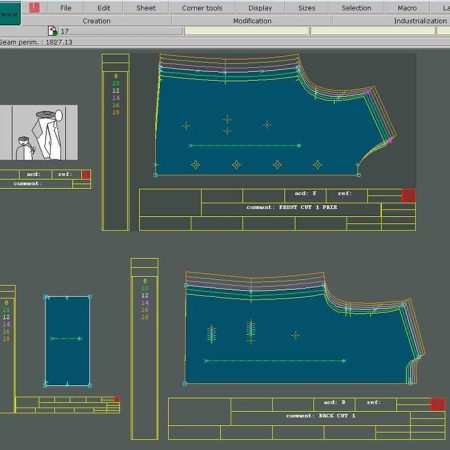Select size 10 in the back piece size list
450x450 pixels.
(x=145, y=288)
